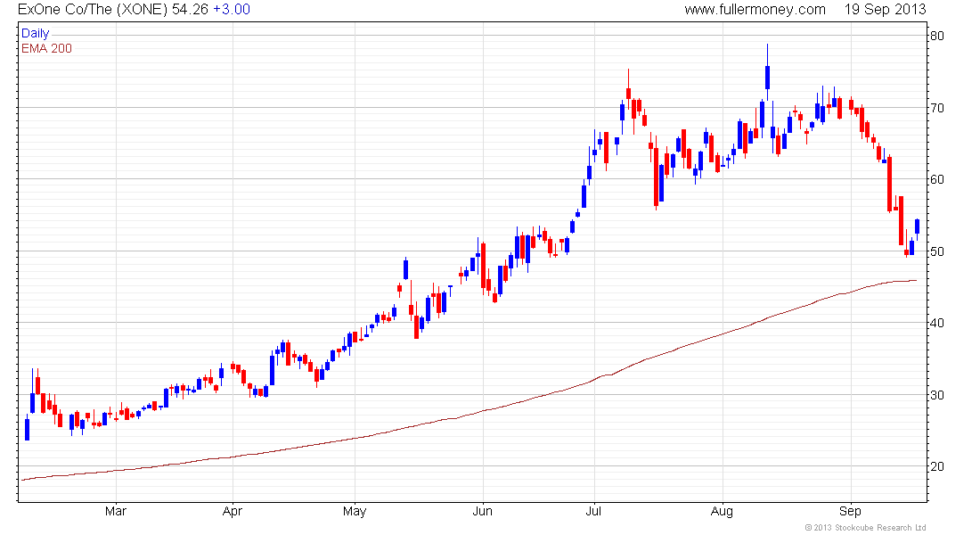Click the '30' price axis label
This screenshot has width=980, height=535.
937,395
